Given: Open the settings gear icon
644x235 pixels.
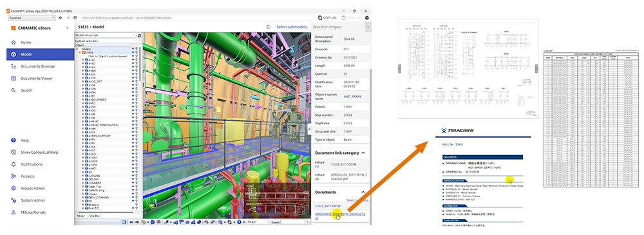Looking at the screenshot, I should click(x=367, y=17).
